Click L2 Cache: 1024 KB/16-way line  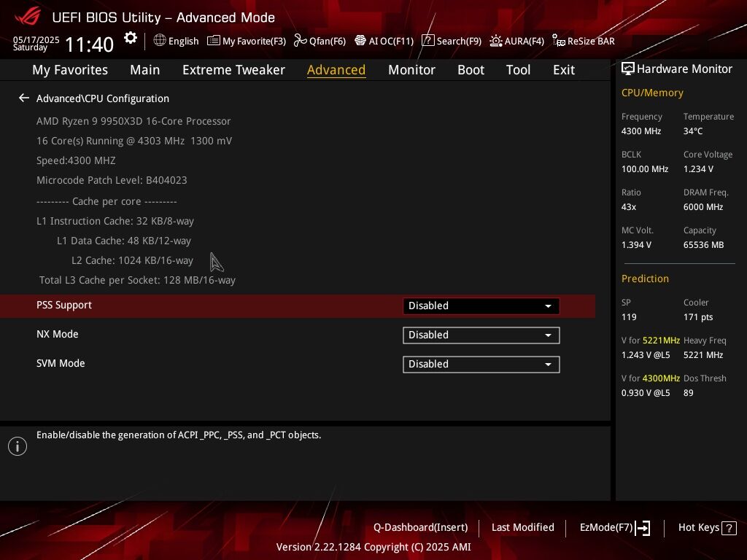point(132,260)
